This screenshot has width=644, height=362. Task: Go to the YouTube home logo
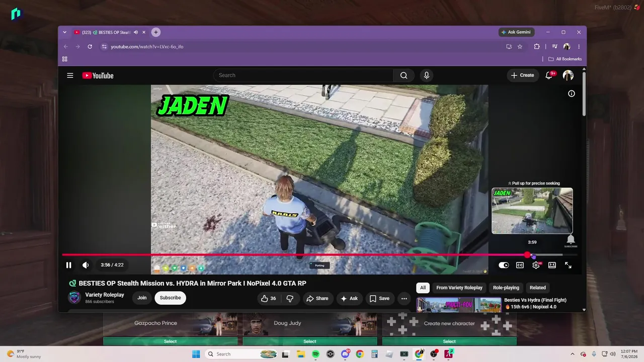coord(98,75)
